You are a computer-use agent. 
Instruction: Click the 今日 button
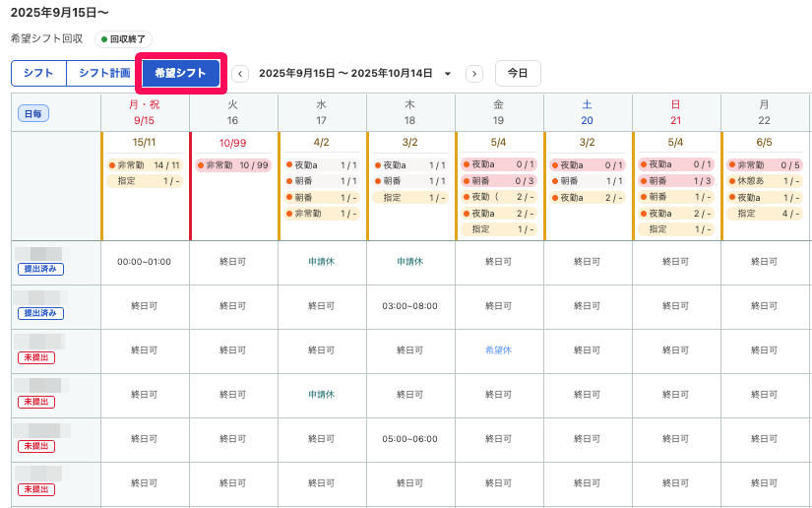pos(518,74)
